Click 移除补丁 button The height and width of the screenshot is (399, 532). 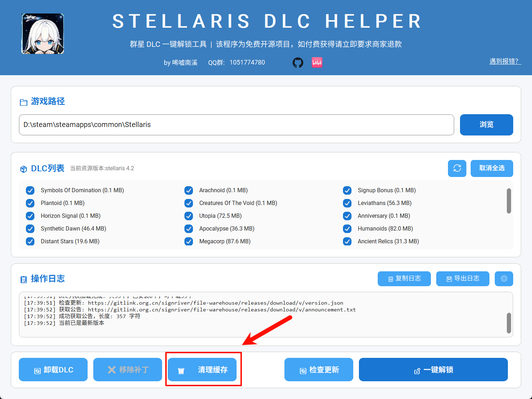pos(128,370)
